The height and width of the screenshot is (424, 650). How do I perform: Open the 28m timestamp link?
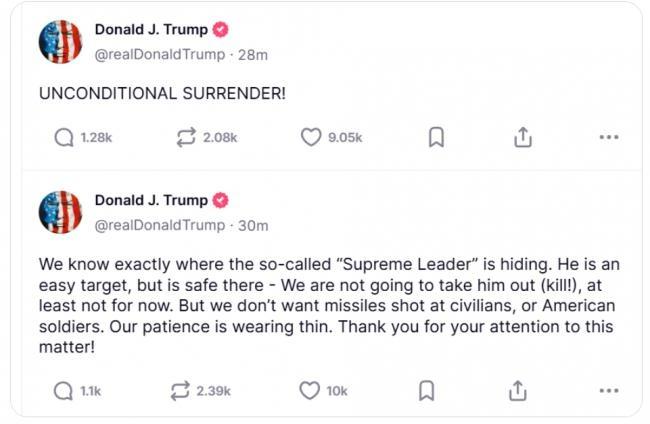click(253, 54)
